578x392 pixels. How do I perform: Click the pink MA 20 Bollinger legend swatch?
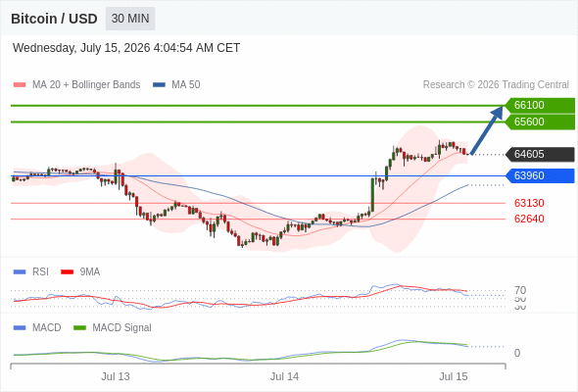[20, 85]
